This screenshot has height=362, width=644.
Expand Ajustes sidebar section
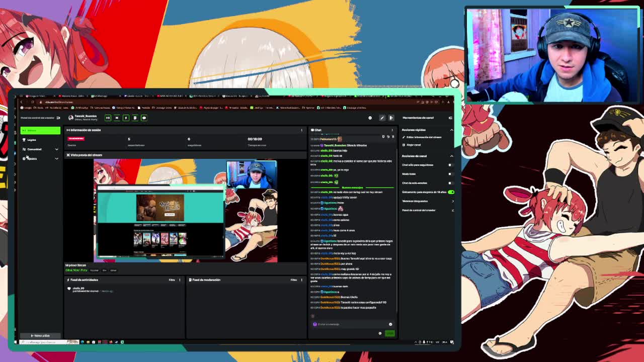tap(40, 158)
